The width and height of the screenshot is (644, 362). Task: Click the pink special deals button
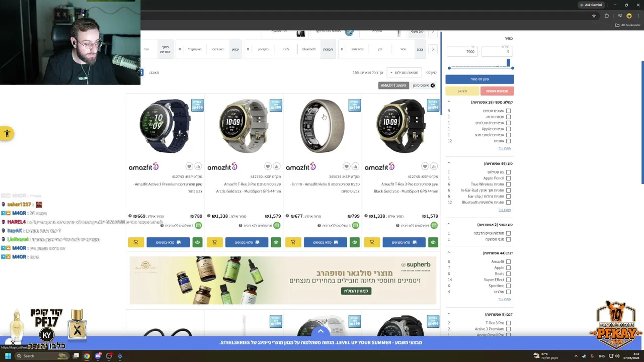point(497,91)
